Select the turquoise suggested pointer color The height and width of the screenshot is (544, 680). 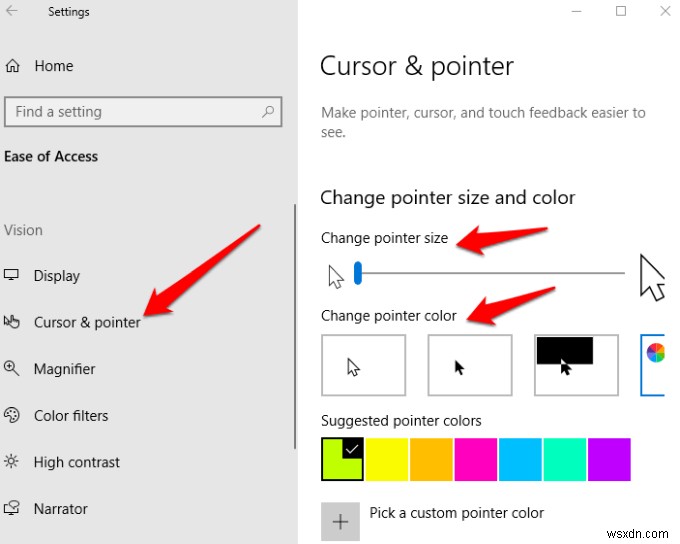[565, 459]
